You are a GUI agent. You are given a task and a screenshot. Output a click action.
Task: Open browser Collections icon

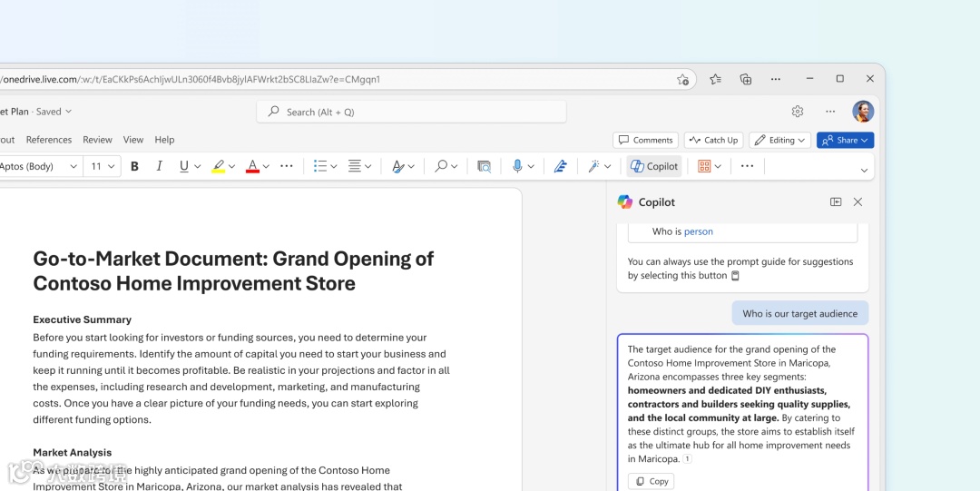point(746,79)
